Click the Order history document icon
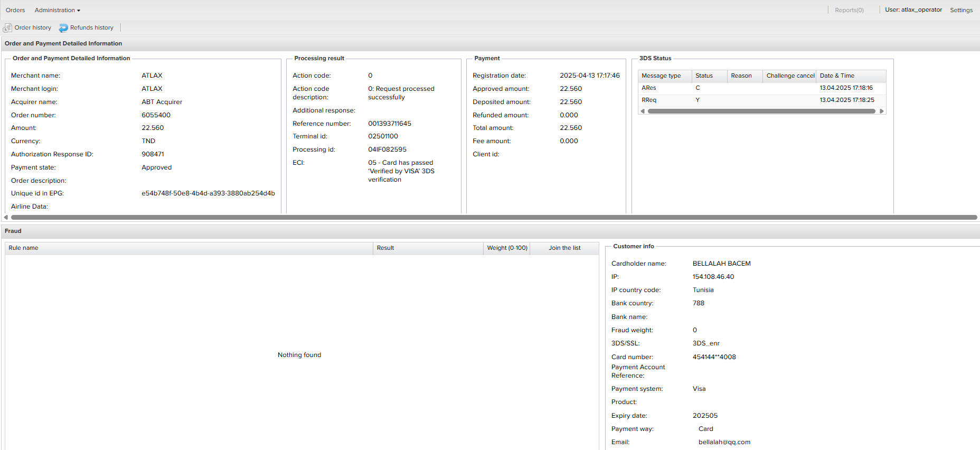 click(x=7, y=28)
